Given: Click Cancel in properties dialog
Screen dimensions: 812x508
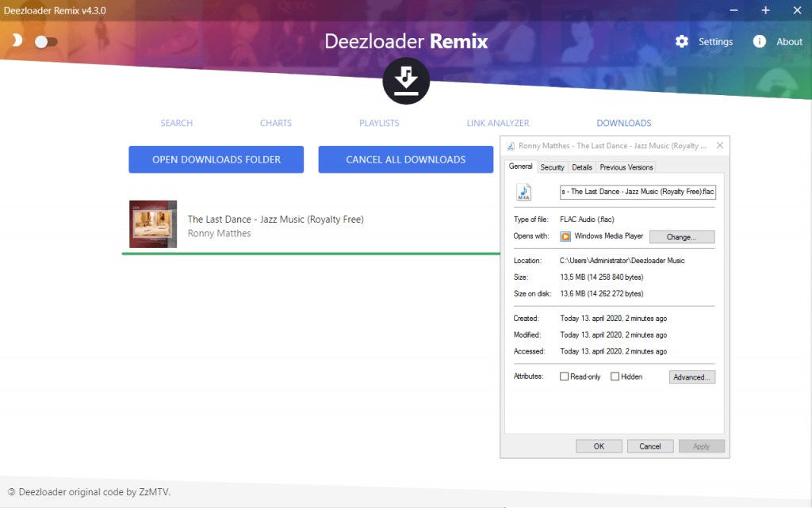Looking at the screenshot, I should 650,446.
